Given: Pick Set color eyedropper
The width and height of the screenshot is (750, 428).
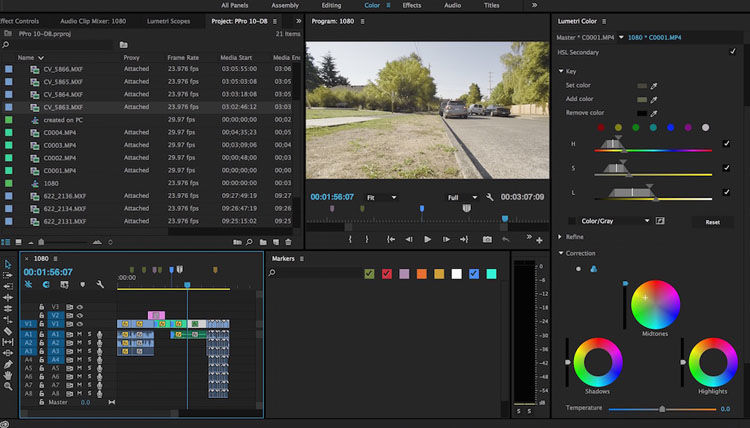Looking at the screenshot, I should [654, 86].
